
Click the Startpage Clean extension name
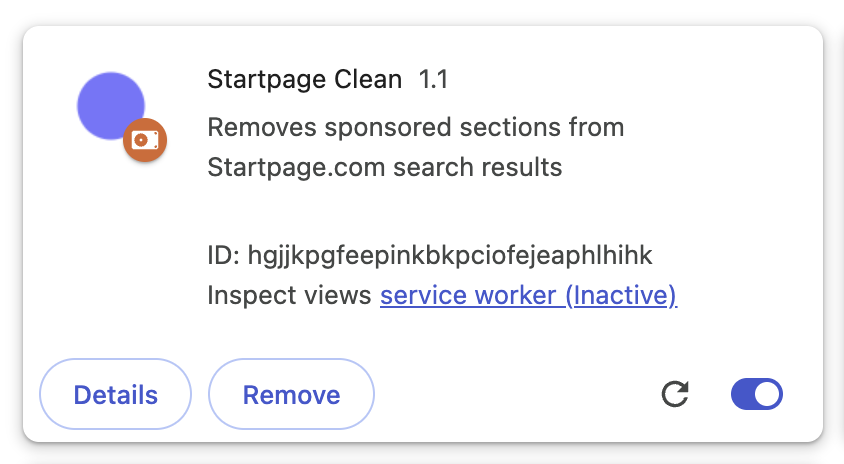tap(304, 80)
